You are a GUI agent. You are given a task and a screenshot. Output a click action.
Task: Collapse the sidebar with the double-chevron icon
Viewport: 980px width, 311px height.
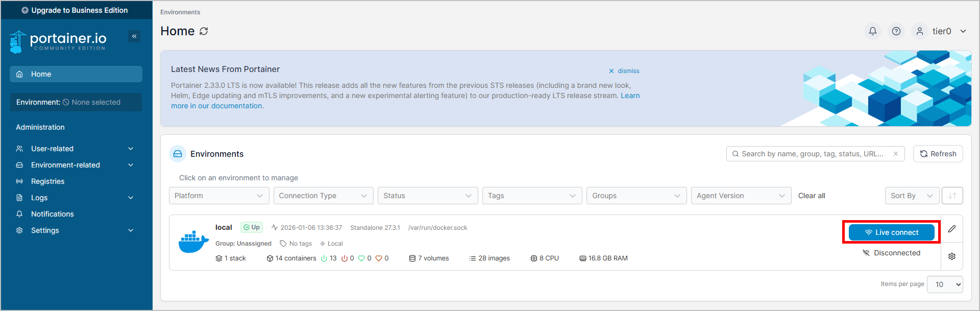pos(134,36)
